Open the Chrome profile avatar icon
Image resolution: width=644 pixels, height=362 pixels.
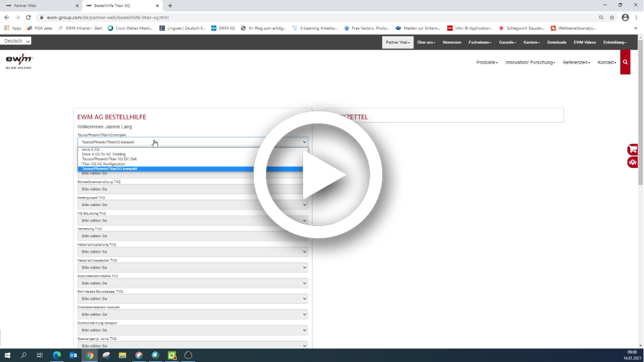[x=625, y=17]
